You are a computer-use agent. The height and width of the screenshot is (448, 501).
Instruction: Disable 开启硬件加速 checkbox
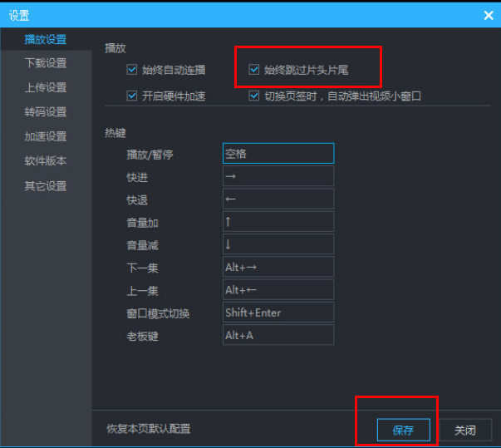pyautogui.click(x=132, y=96)
